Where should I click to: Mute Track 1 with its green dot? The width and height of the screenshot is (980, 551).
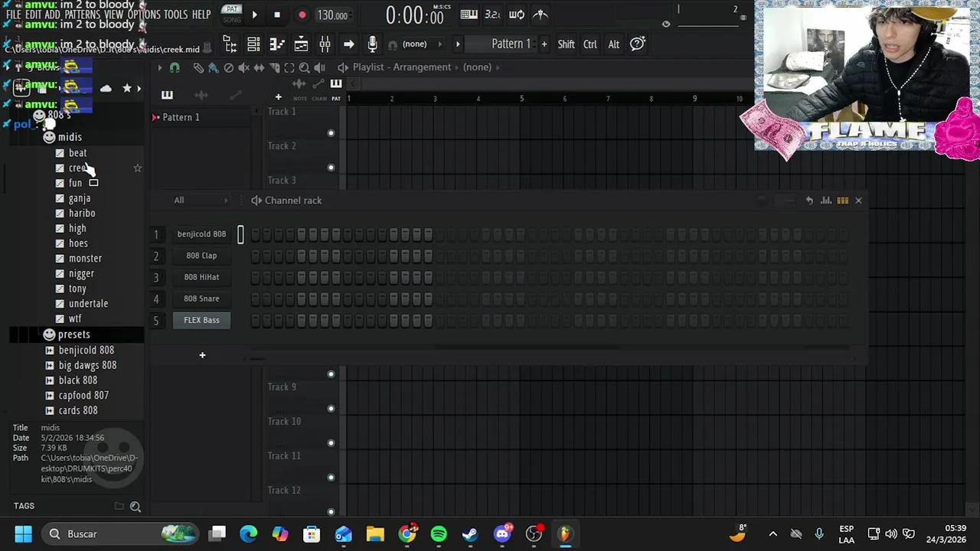point(331,133)
